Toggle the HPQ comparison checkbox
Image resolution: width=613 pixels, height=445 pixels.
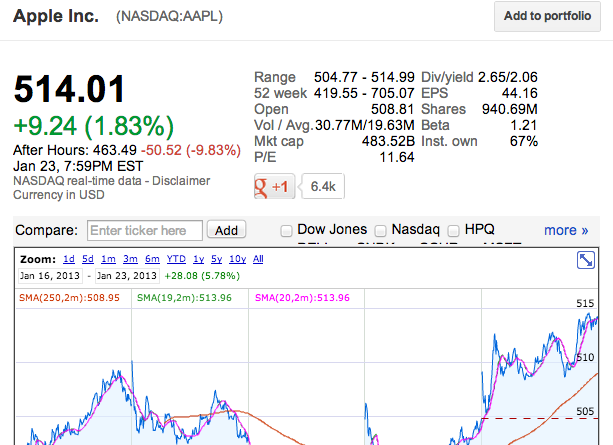point(454,230)
